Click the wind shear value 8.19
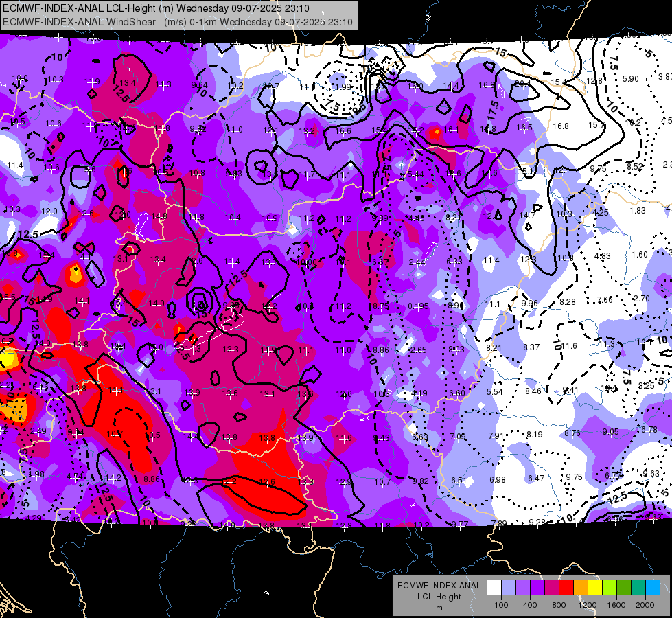The width and height of the screenshot is (672, 618). coord(535,435)
